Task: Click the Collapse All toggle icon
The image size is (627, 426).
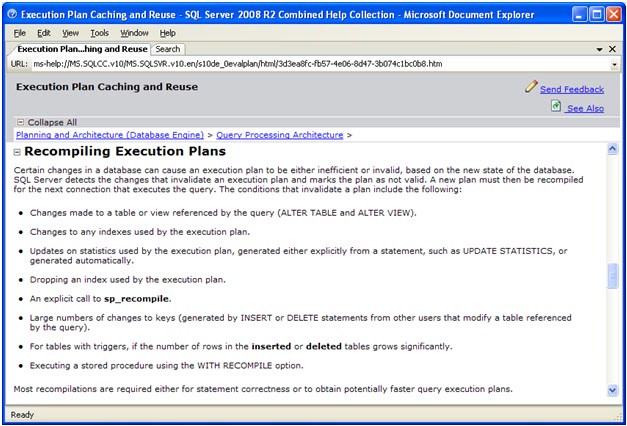Action: tap(20, 122)
